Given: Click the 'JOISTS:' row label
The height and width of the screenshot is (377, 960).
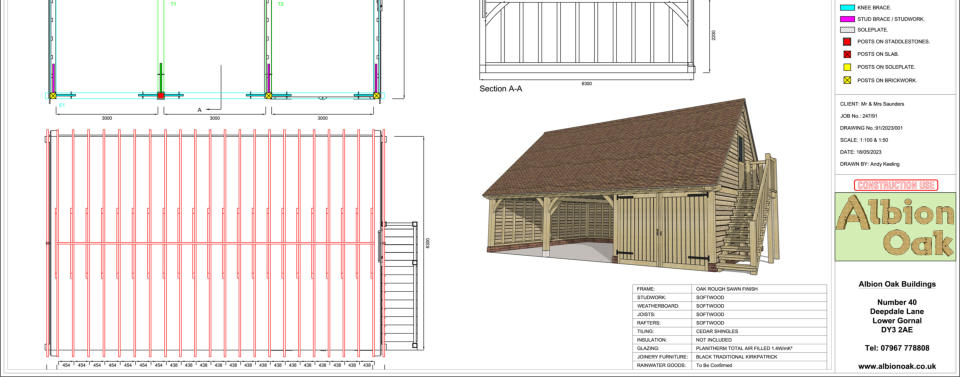Looking at the screenshot, I should 645,314.
